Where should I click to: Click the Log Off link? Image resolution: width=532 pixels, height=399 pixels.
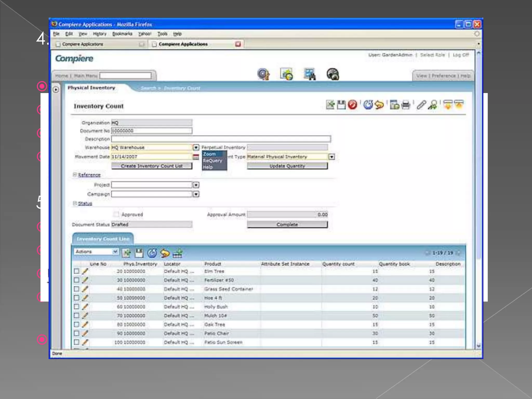pos(461,55)
